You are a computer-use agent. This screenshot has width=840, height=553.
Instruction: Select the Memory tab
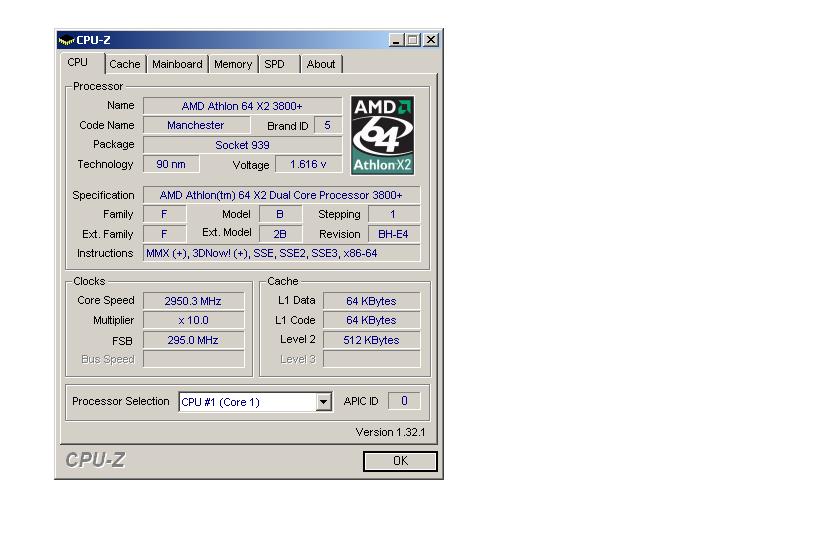pos(233,64)
